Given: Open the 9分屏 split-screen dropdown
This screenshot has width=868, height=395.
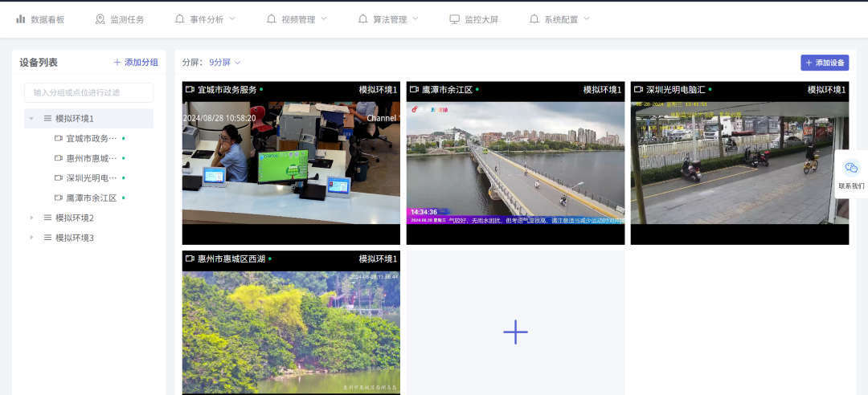Looking at the screenshot, I should 224,62.
